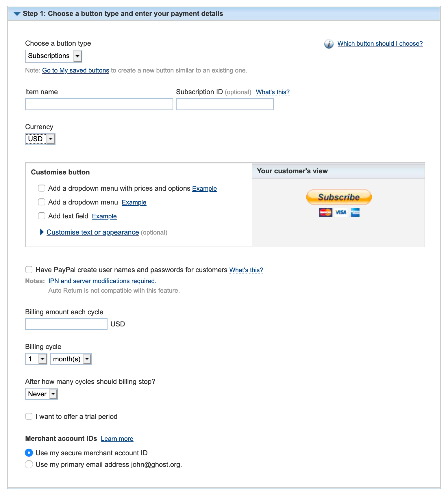Screen dimensions: 448x496
Task: Check "I want to offer a trial period"
Action: [29, 416]
